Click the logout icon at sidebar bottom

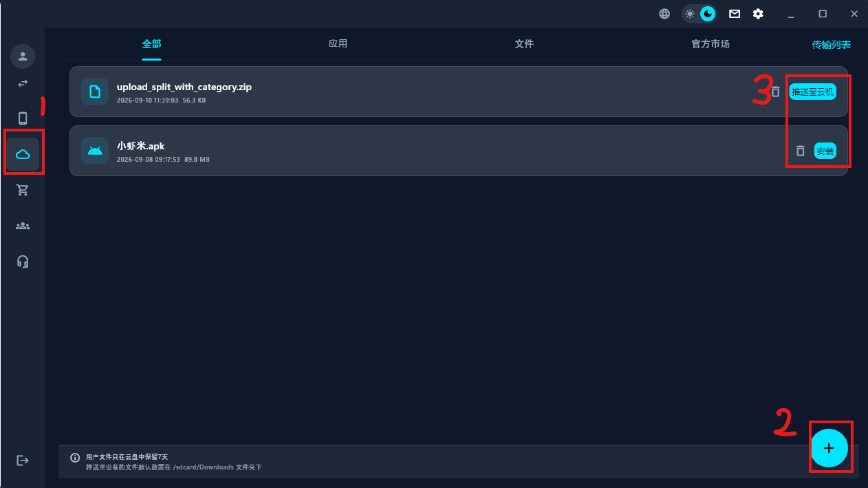pos(23,460)
